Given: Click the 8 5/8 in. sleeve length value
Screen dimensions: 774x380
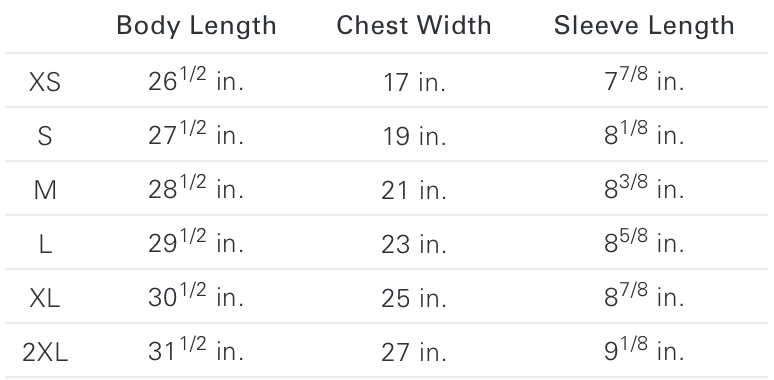Looking at the screenshot, I should click(x=644, y=242).
